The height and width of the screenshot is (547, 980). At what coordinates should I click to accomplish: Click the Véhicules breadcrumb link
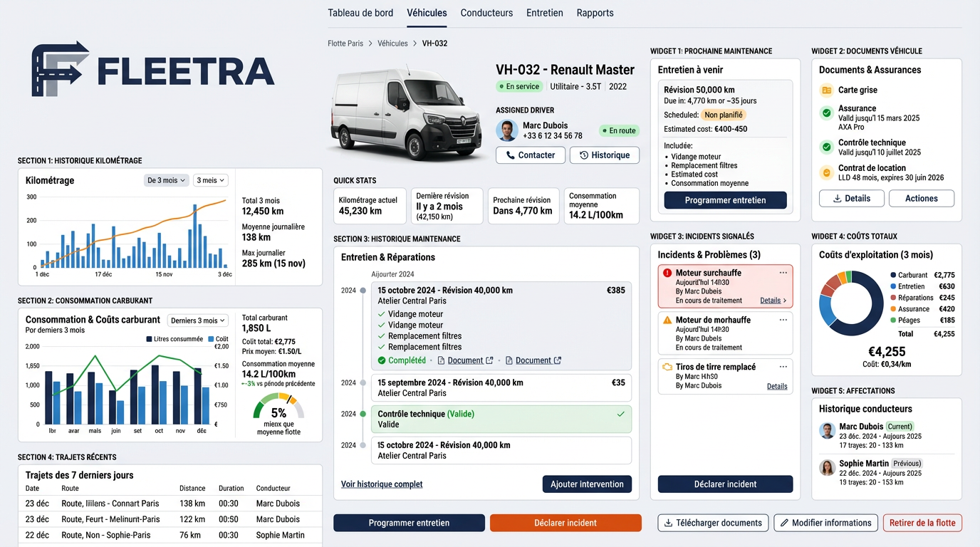[392, 43]
